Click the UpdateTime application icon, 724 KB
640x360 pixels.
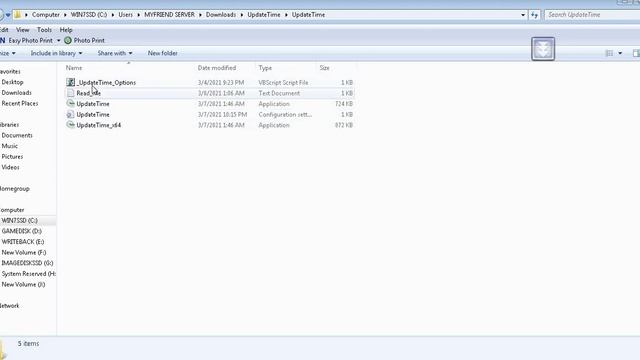tap(71, 104)
